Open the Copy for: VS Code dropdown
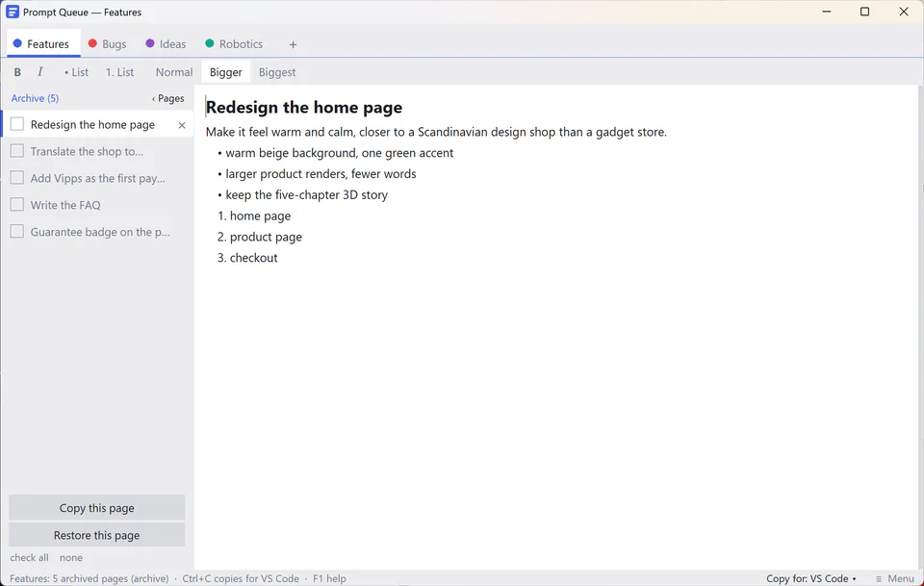The width and height of the screenshot is (924, 586). pos(810,578)
